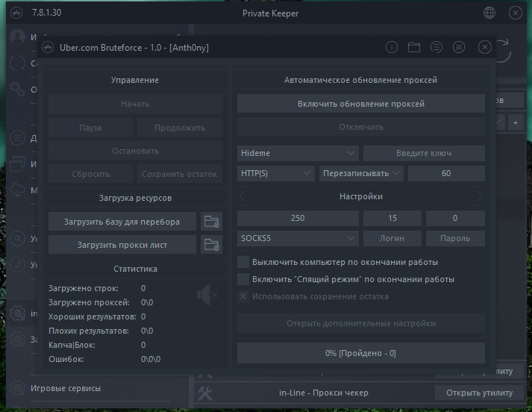Expand the Игровые сервисы section chevron
Screen dimensions: 532x412
[179, 401]
